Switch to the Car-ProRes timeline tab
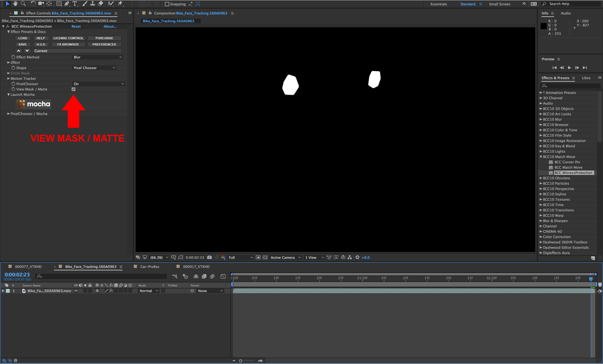Image resolution: width=603 pixels, height=364 pixels. [x=149, y=266]
